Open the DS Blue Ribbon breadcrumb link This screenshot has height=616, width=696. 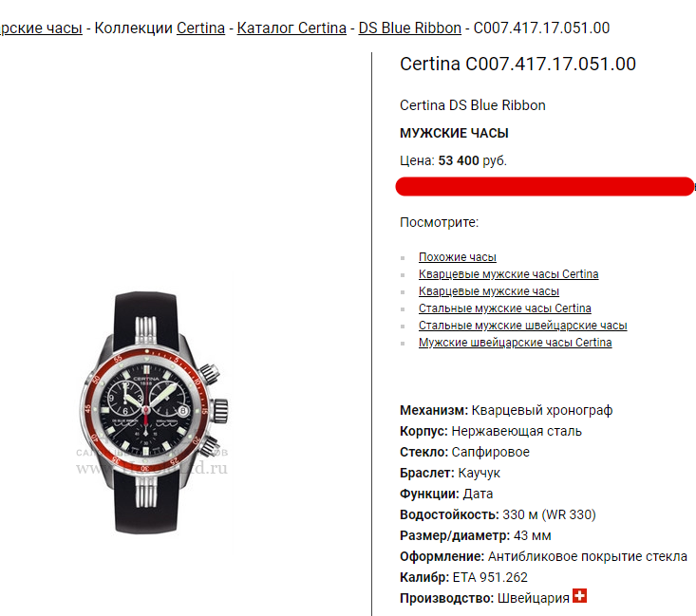pyautogui.click(x=409, y=28)
